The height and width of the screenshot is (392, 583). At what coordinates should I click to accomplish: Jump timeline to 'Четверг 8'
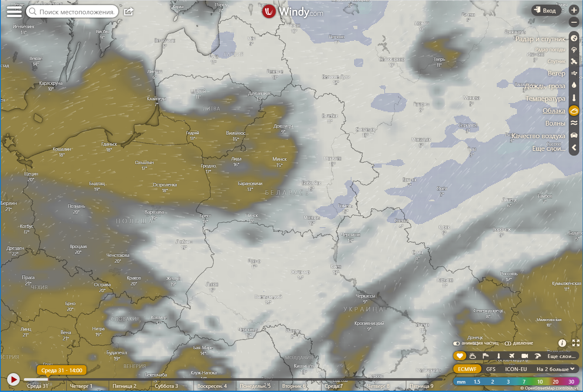[378, 386]
